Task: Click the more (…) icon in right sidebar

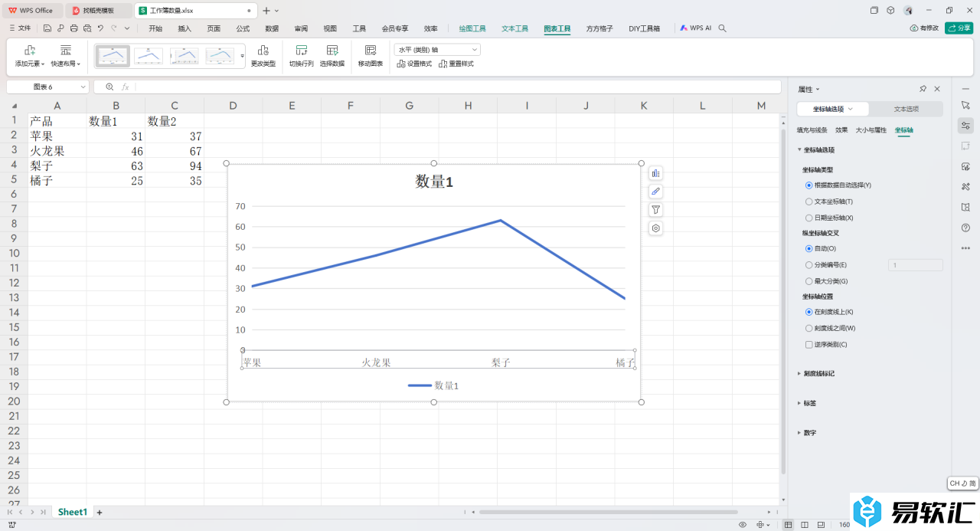Action: point(965,247)
